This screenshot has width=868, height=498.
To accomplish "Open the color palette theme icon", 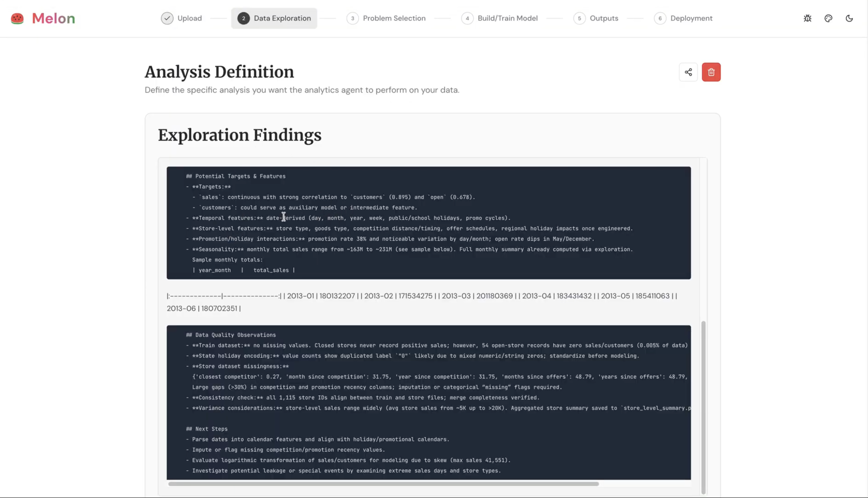I will pyautogui.click(x=828, y=18).
